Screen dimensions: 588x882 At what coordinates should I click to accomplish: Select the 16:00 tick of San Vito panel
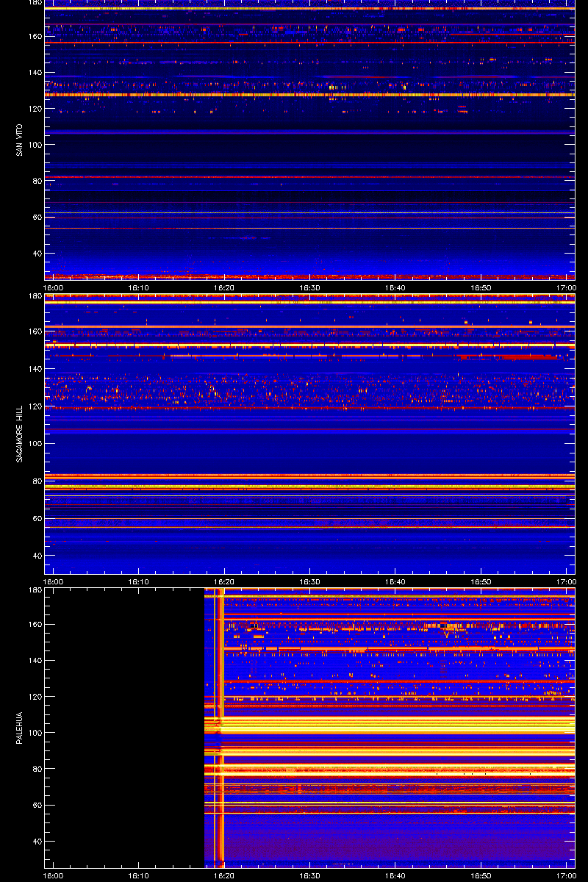click(x=53, y=287)
